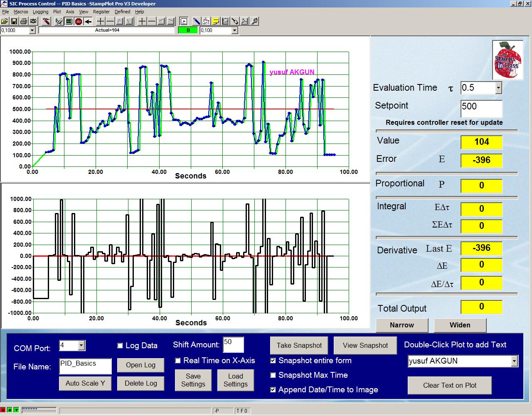Screen dimensions: 532x416
Task: Check the Snapshot Max Time option
Action: pos(273,375)
